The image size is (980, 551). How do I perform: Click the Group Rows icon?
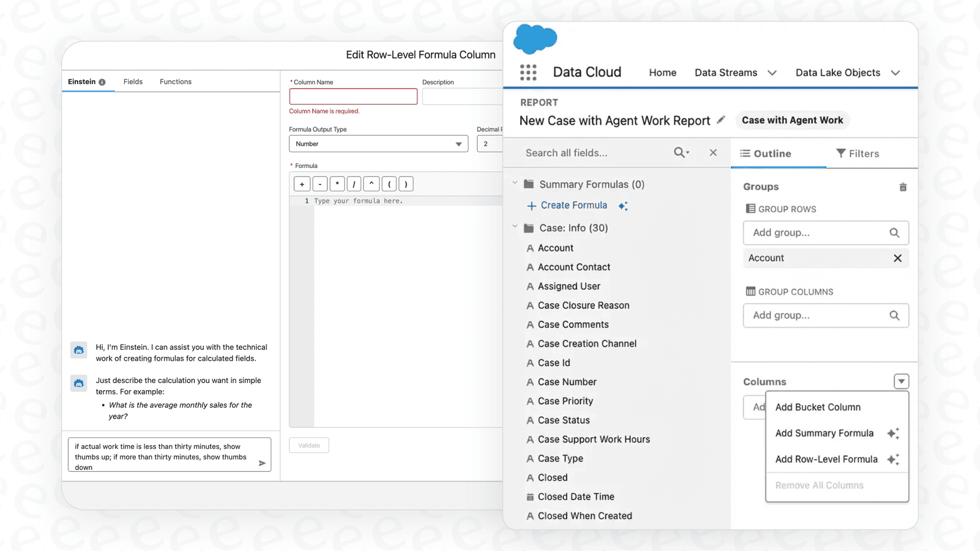coord(750,209)
